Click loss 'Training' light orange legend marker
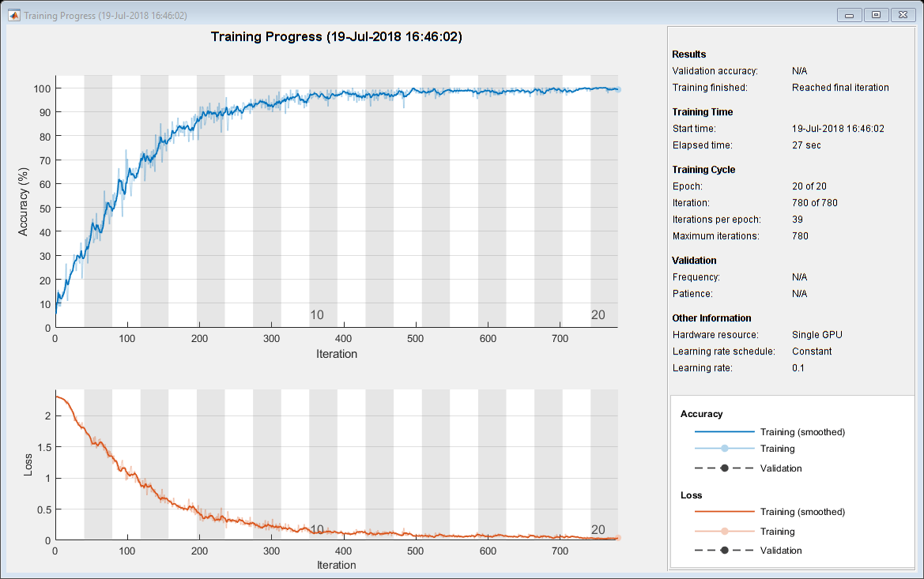Image resolution: width=924 pixels, height=579 pixels. [x=724, y=532]
